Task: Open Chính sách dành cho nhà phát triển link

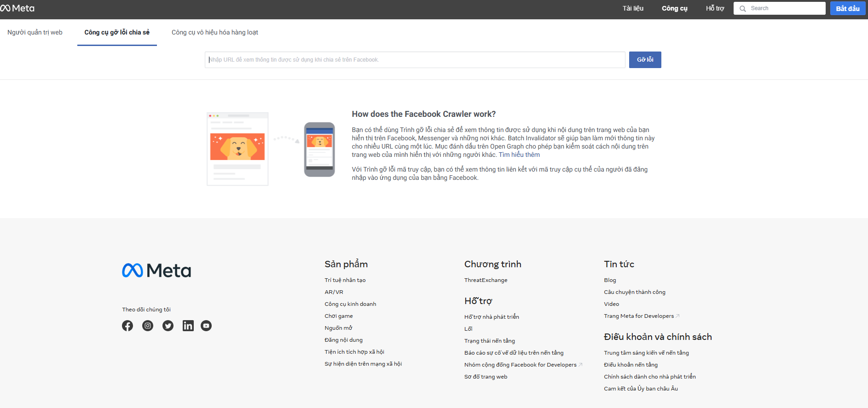Action: click(650, 377)
